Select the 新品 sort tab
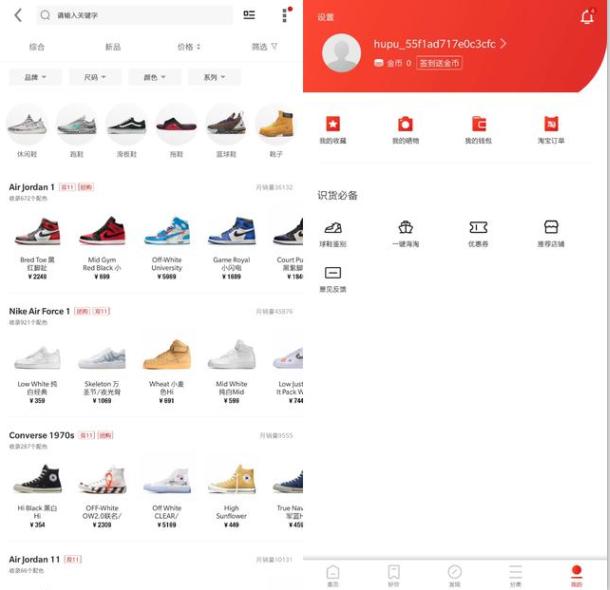 [x=113, y=47]
